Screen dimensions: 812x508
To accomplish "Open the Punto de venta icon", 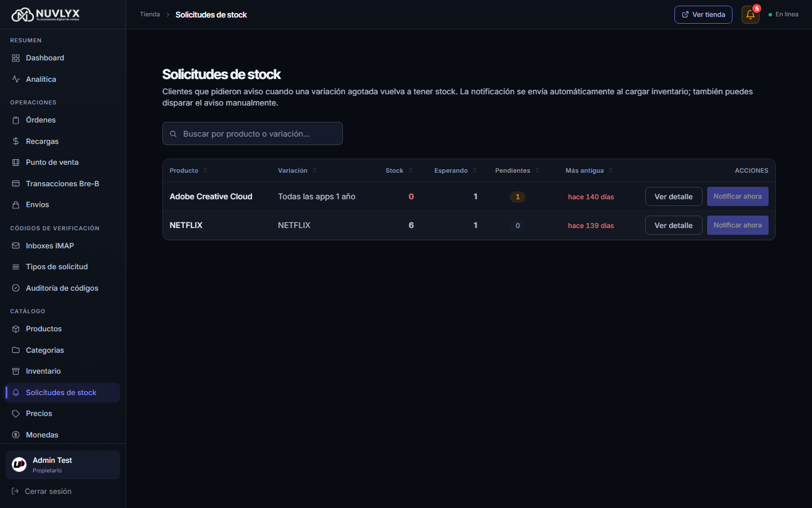I will (16, 163).
